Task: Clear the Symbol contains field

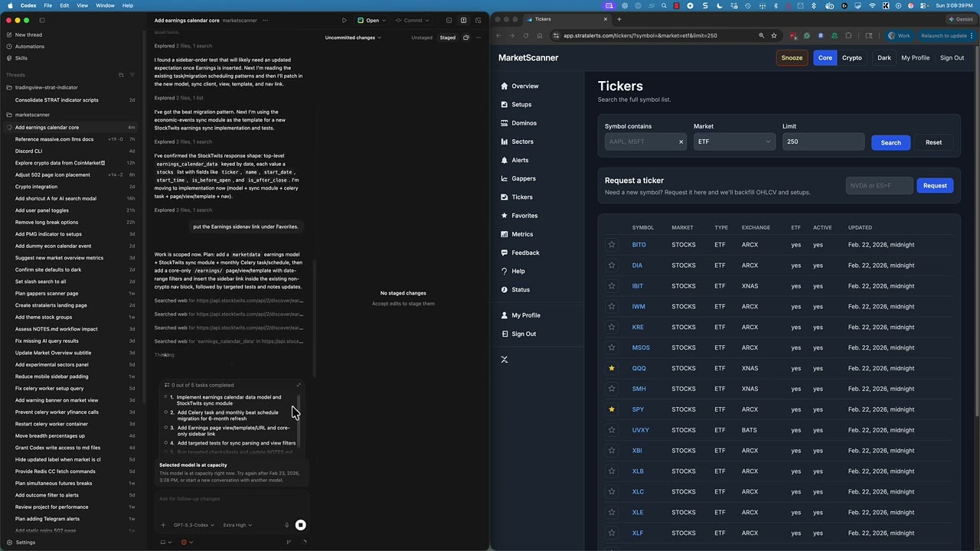Action: (681, 142)
